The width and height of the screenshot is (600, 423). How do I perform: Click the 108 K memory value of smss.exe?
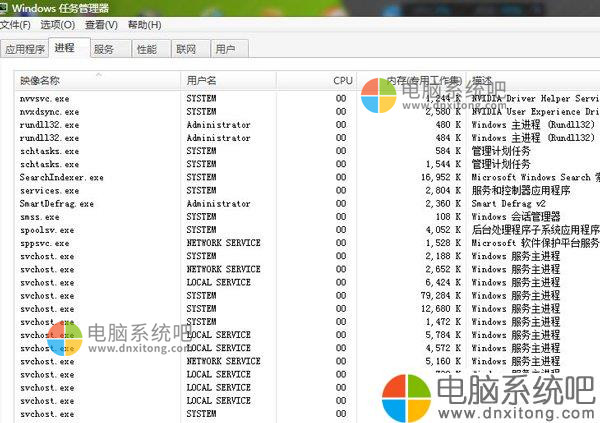tap(448, 217)
